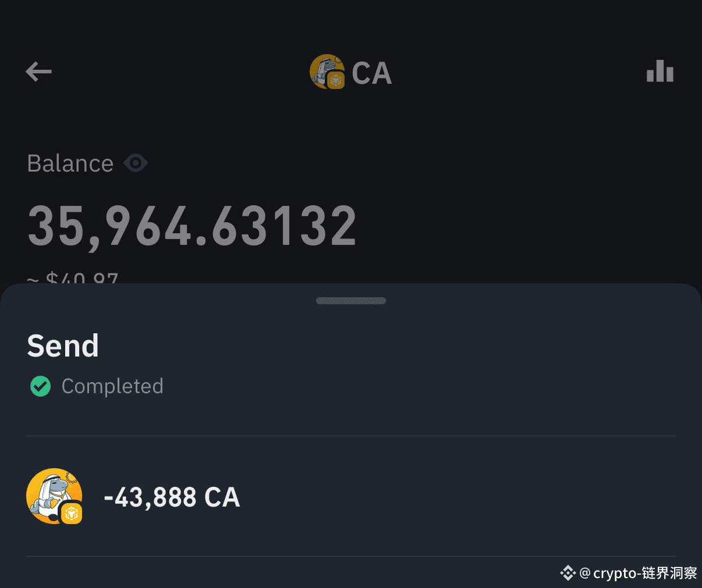Click the Binance logo in the watermark
Image resolution: width=702 pixels, height=588 pixels.
point(568,573)
